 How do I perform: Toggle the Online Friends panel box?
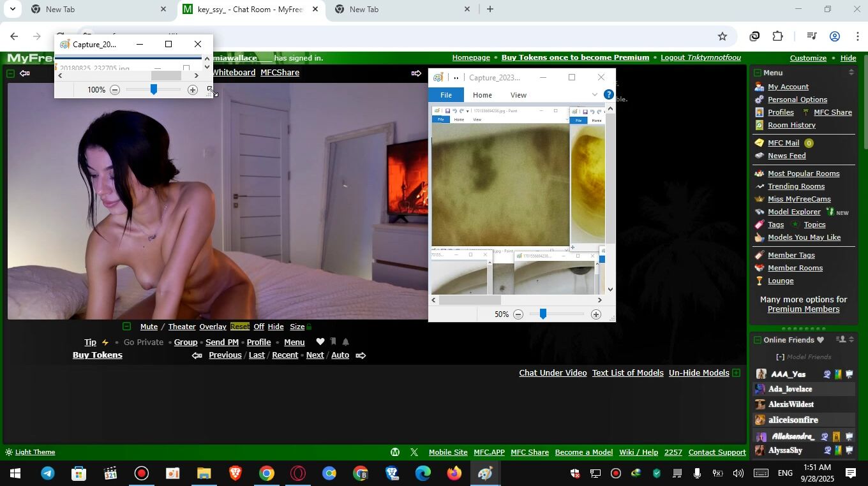tap(757, 340)
